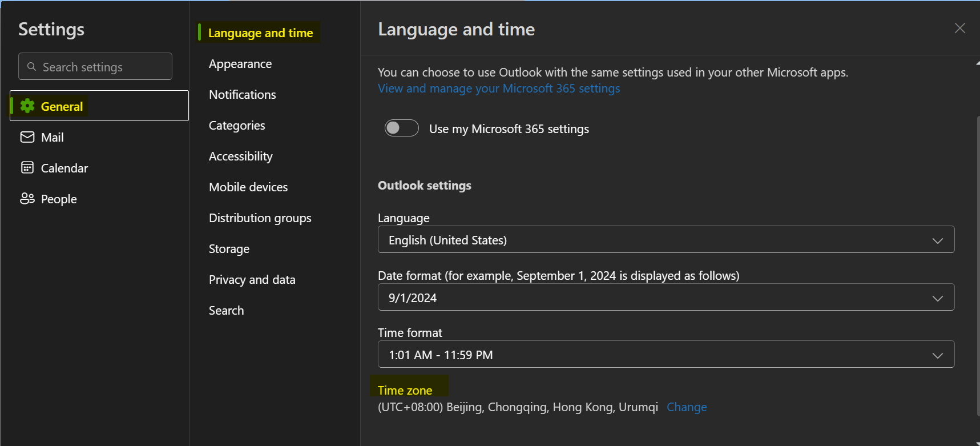Open the Notifications settings

[x=243, y=94]
